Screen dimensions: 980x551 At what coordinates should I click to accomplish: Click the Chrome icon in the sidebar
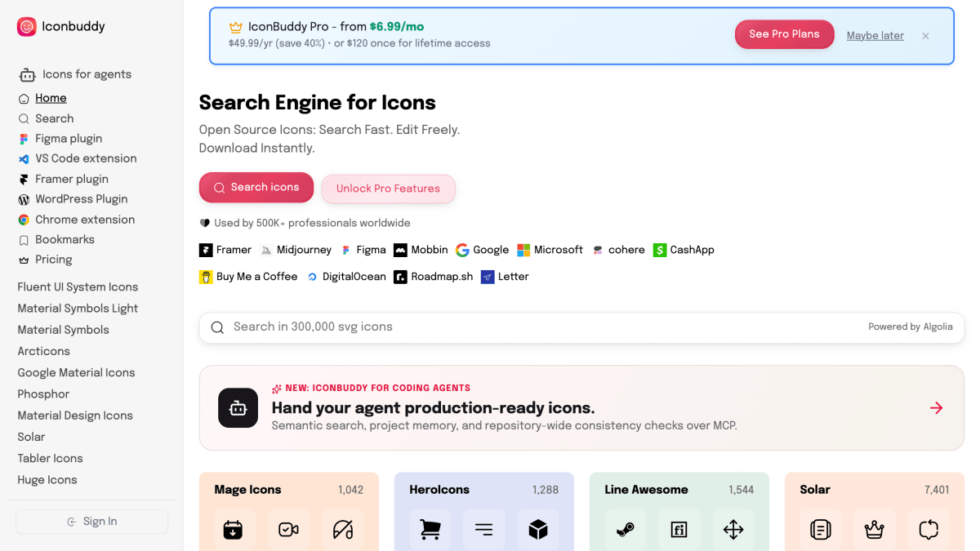click(24, 220)
